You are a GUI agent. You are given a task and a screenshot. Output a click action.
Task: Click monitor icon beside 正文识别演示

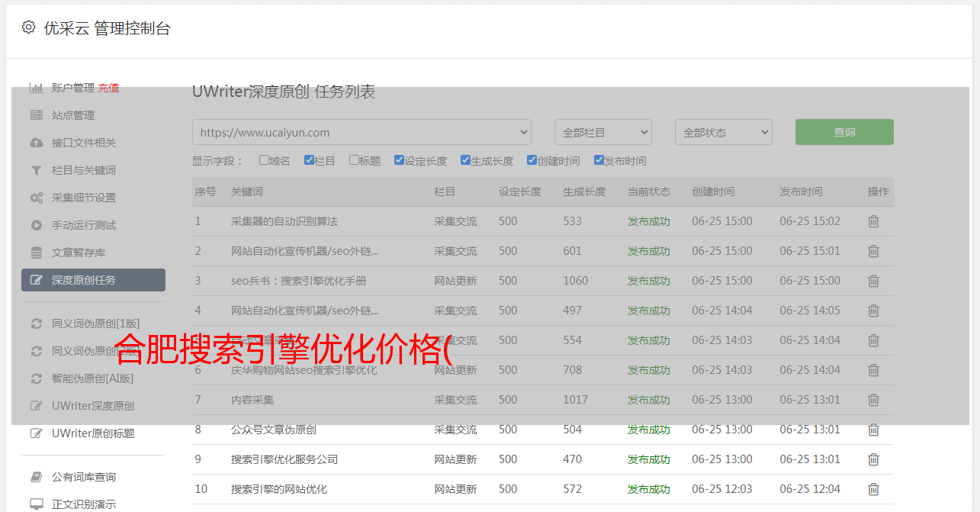[x=36, y=504]
